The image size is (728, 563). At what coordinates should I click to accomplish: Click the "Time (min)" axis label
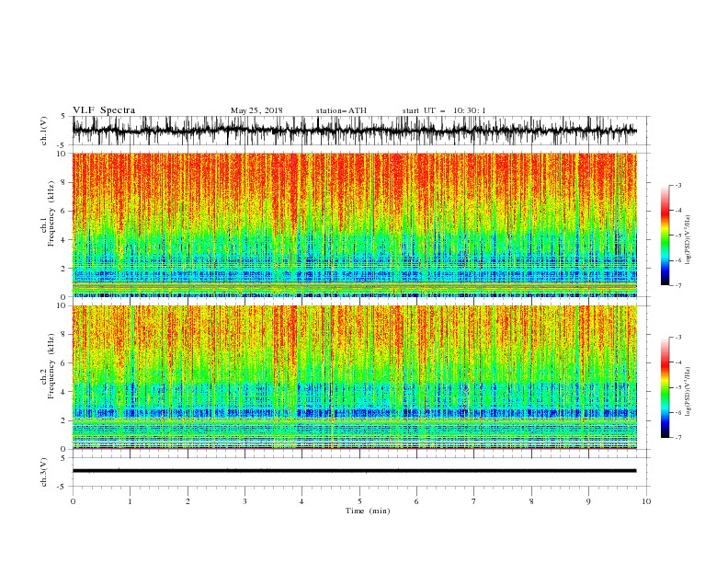(368, 511)
